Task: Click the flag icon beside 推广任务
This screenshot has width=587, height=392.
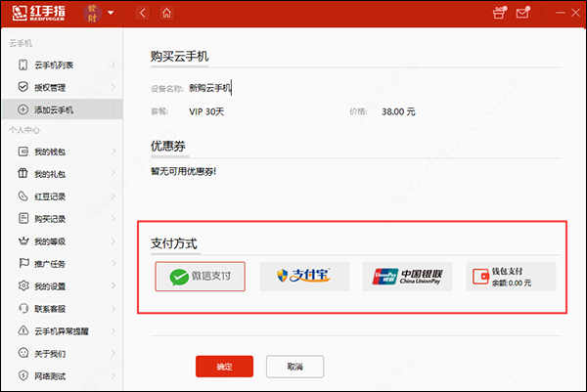Action: click(23, 263)
